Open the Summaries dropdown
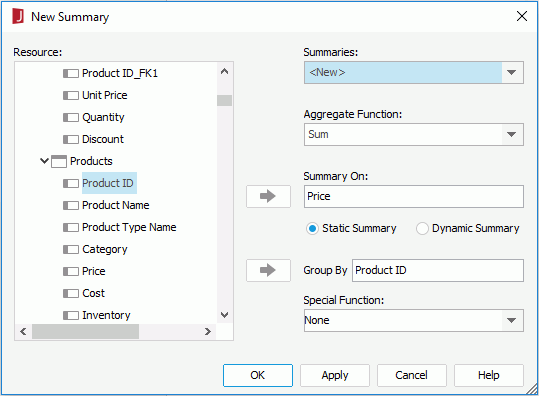This screenshot has width=539, height=396. point(512,73)
